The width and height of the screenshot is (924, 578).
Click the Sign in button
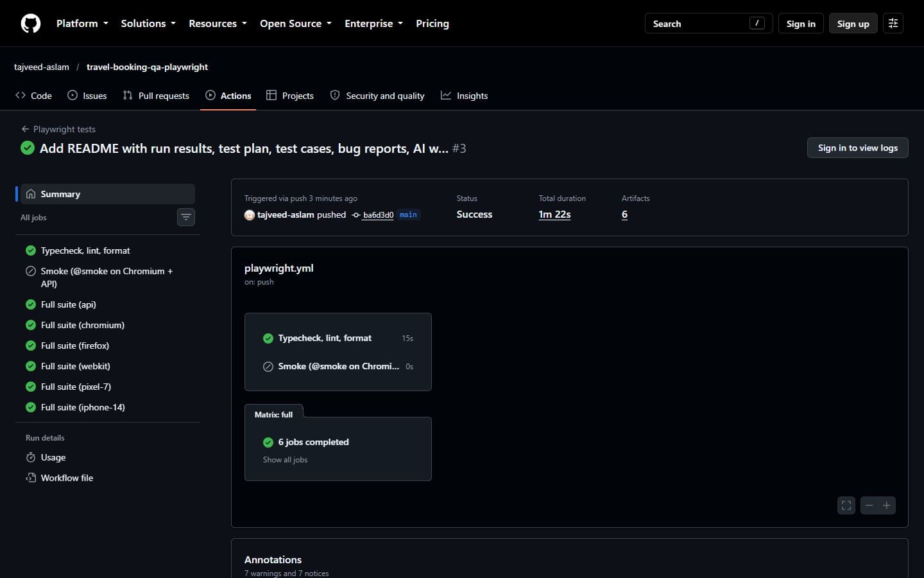[801, 23]
